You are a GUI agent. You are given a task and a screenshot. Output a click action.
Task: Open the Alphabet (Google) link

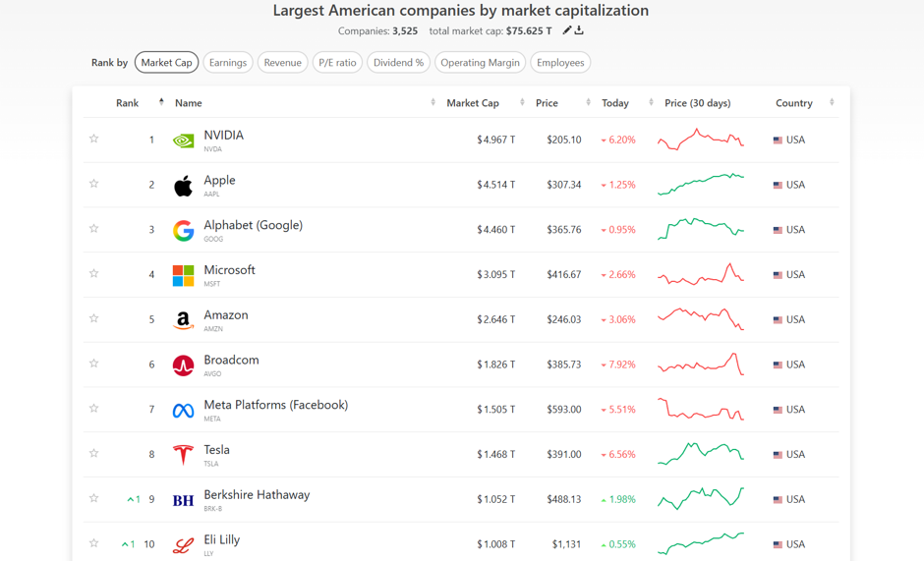[254, 225]
